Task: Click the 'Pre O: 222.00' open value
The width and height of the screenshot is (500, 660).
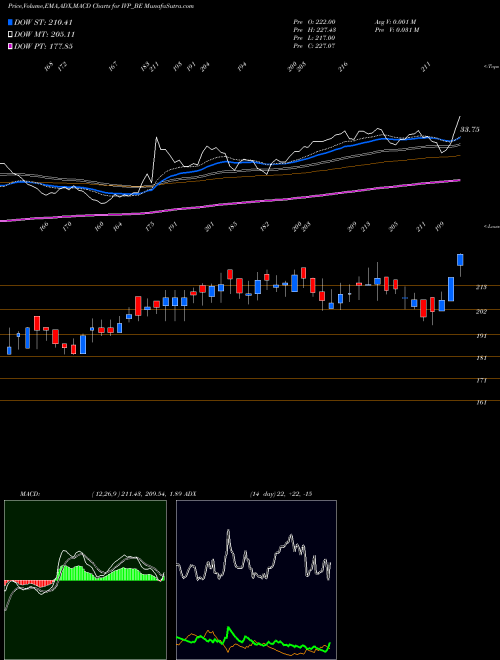Action: tap(314, 21)
